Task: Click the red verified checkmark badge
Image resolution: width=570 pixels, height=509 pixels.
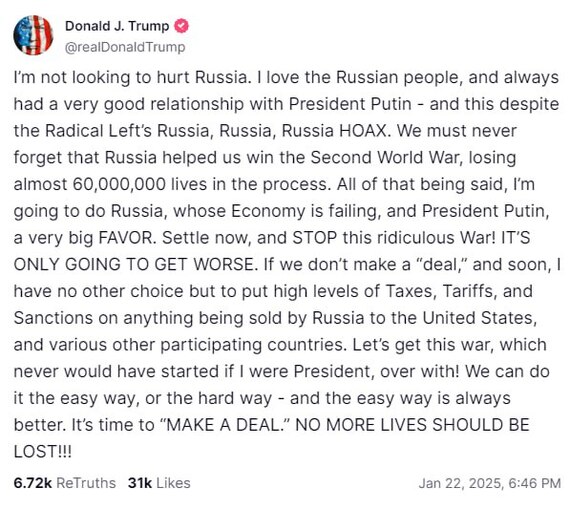Action: pyautogui.click(x=182, y=26)
